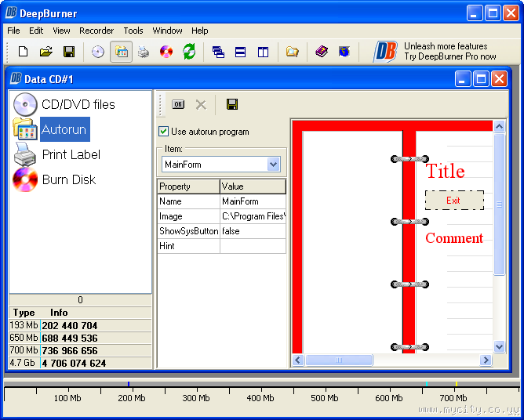Click the OK apply icon in autorun toolbar
The image size is (524, 420).
pos(178,104)
